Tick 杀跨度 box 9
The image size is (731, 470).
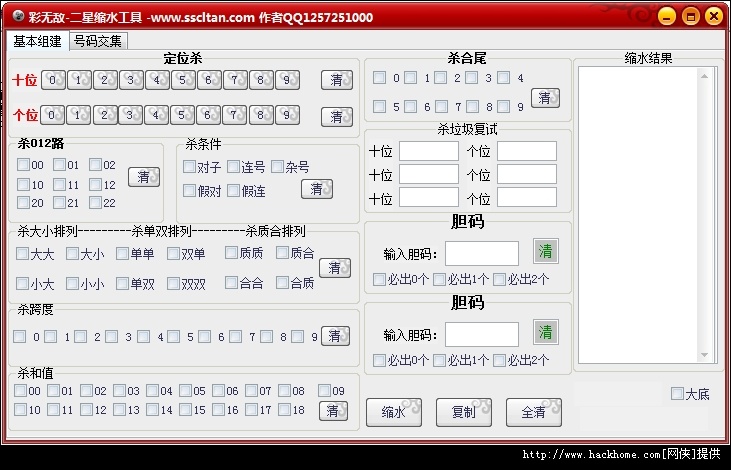coord(297,336)
